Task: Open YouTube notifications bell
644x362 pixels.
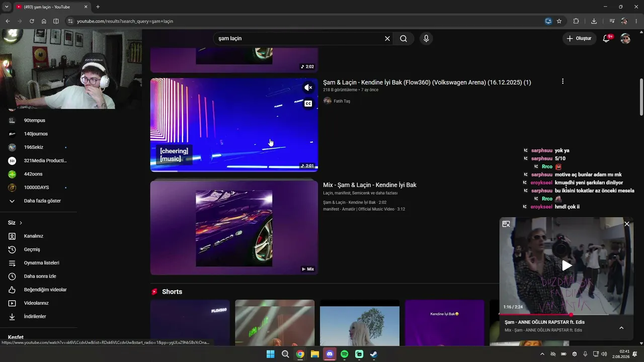Action: tap(607, 39)
